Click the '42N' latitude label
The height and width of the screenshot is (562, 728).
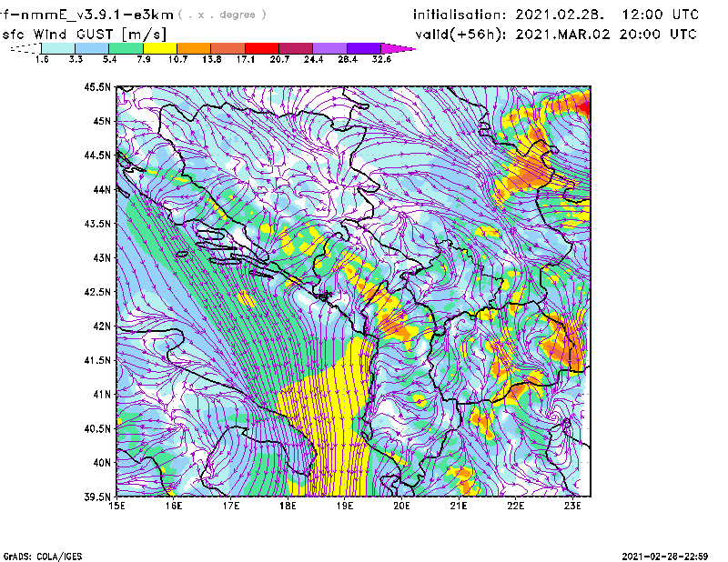[102, 326]
